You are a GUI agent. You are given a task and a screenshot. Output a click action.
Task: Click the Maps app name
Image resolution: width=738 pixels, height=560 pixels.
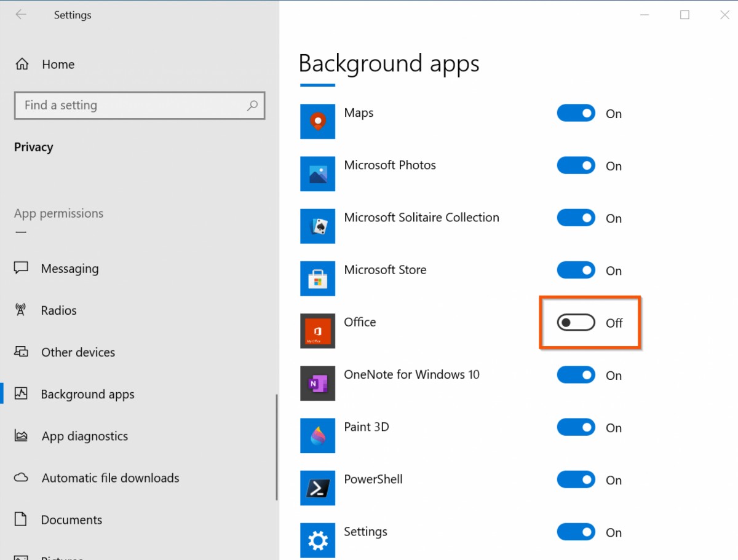[x=359, y=112]
